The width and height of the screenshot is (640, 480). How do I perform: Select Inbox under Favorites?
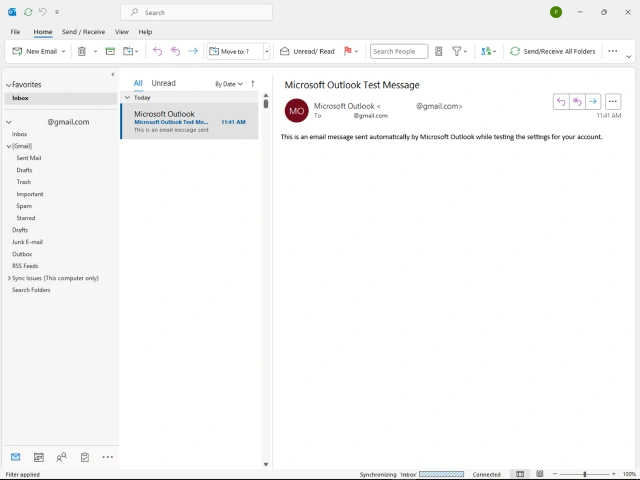[x=60, y=98]
